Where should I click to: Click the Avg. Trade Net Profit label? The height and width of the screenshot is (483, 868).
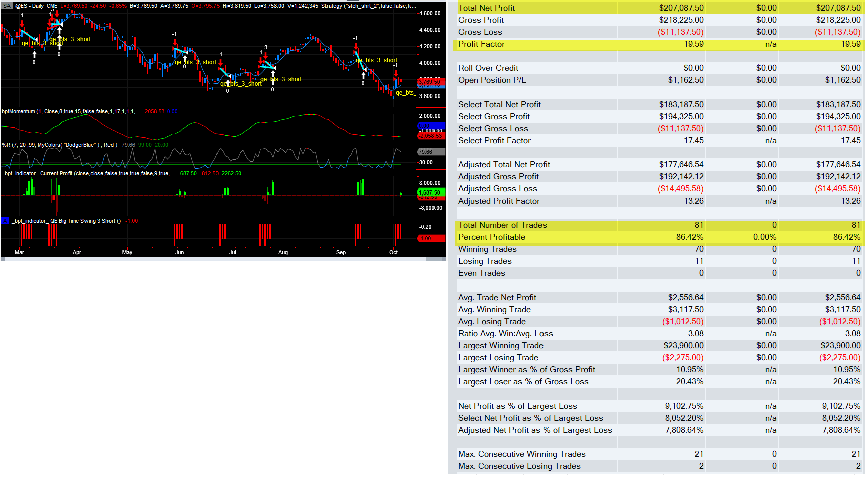(497, 297)
